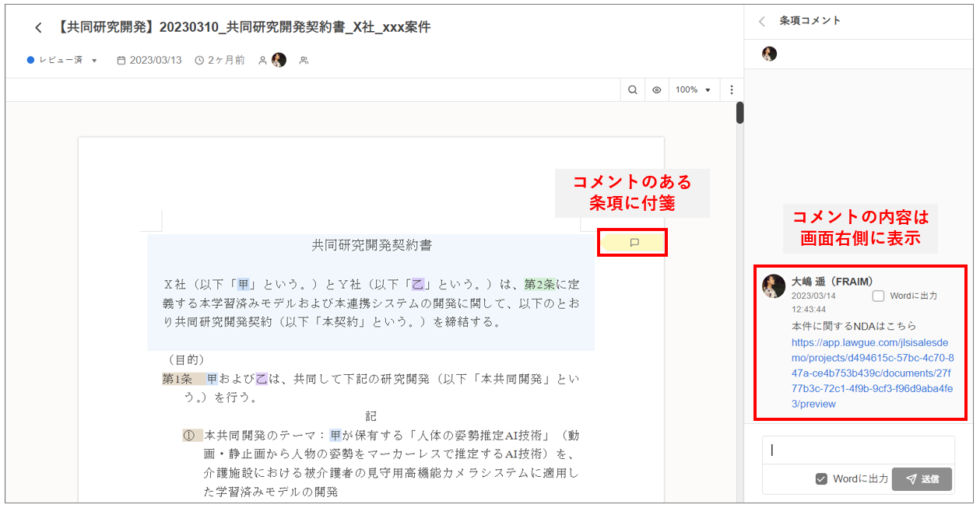
Task: Uncheck Wordに出力 beside the 送信 button
Action: (x=821, y=479)
